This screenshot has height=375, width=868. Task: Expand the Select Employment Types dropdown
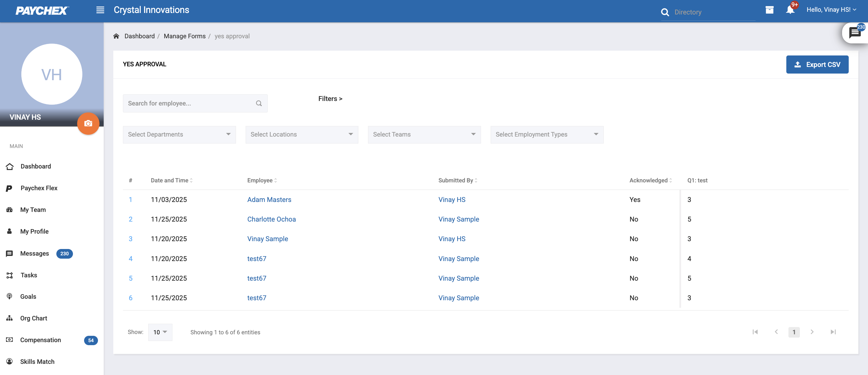coord(546,134)
